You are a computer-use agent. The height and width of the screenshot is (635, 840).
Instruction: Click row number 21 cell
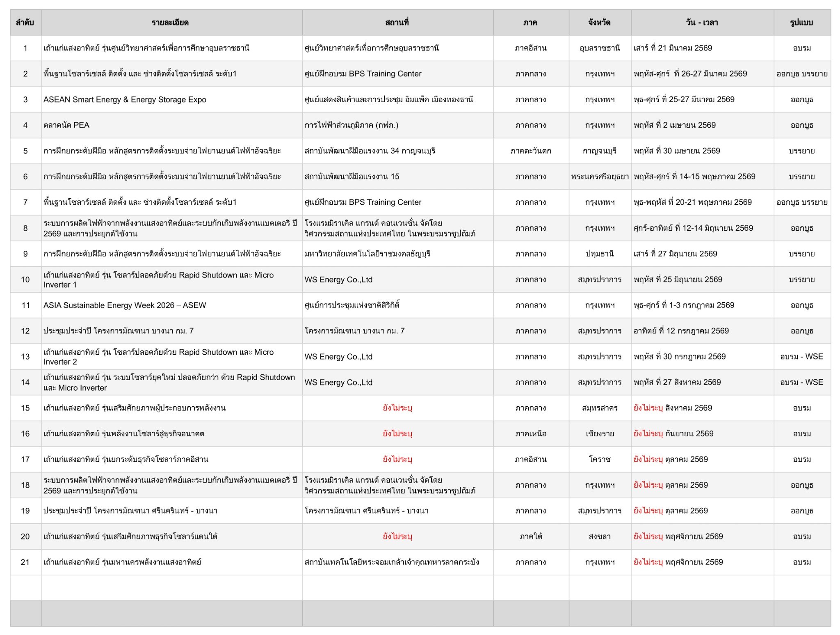(25, 562)
